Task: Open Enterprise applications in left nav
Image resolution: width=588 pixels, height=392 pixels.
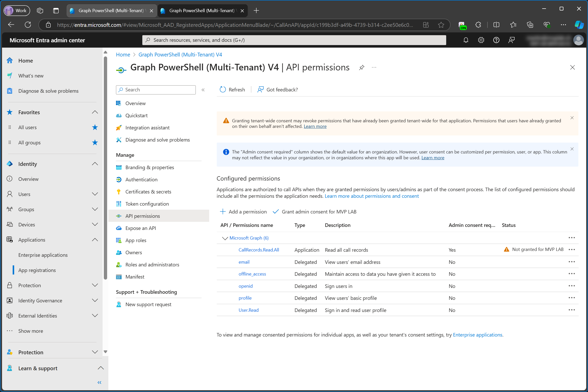Action: click(43, 255)
